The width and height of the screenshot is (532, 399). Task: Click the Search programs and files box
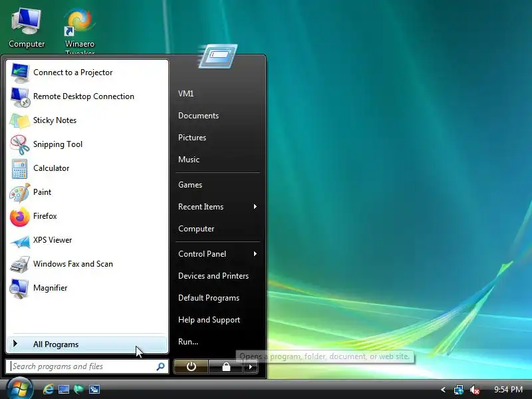87,366
